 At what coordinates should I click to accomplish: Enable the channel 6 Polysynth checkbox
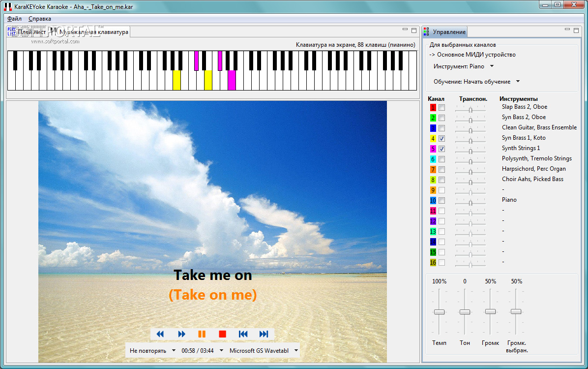tap(442, 159)
